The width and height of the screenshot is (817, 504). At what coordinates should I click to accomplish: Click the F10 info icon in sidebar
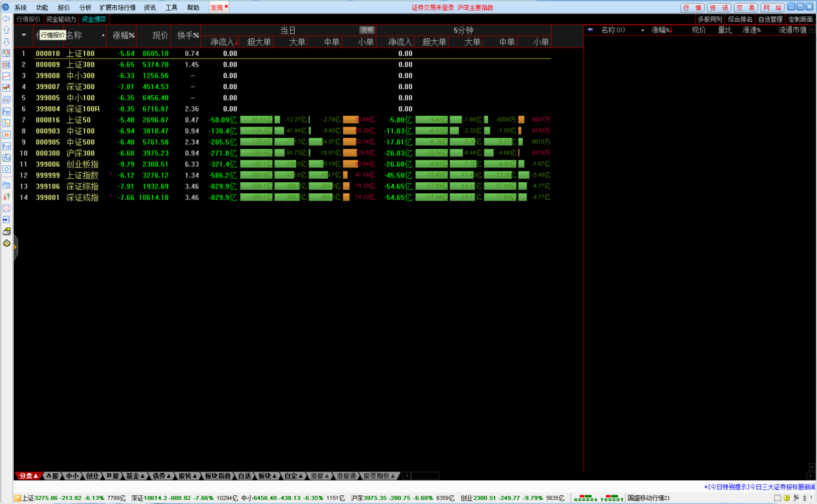pos(6,111)
